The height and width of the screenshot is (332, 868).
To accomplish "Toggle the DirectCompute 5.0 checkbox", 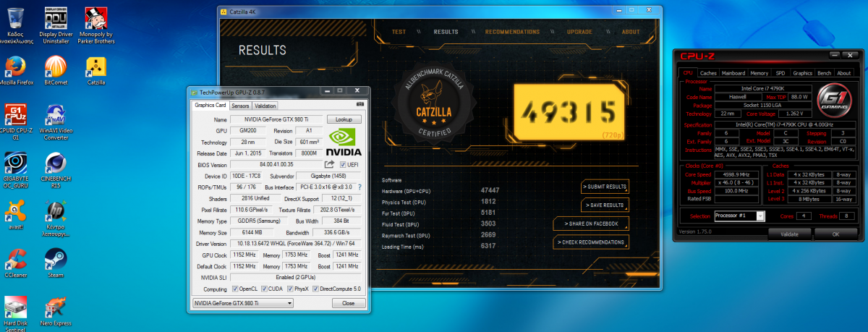I will pyautogui.click(x=315, y=289).
